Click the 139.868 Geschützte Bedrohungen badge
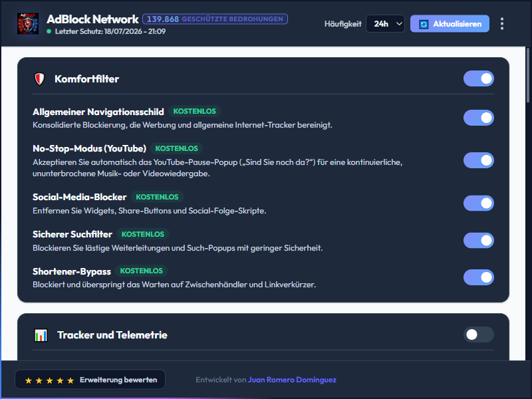532x399 pixels. pyautogui.click(x=215, y=19)
